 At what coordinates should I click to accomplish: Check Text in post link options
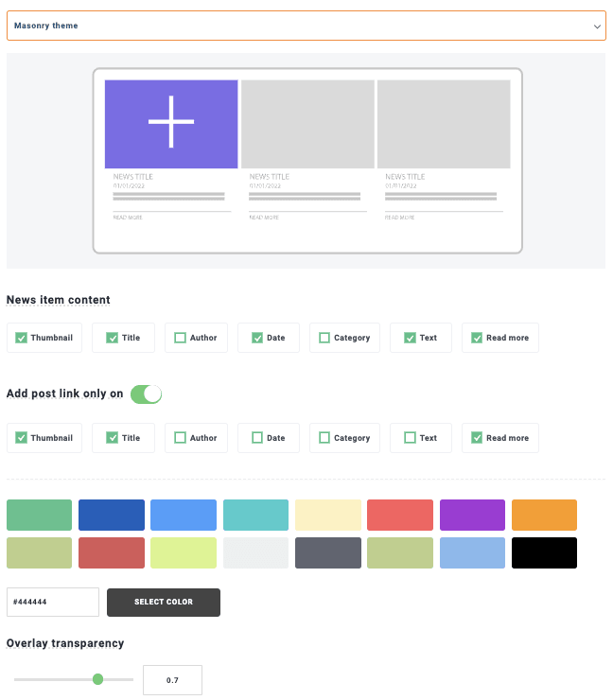click(410, 438)
